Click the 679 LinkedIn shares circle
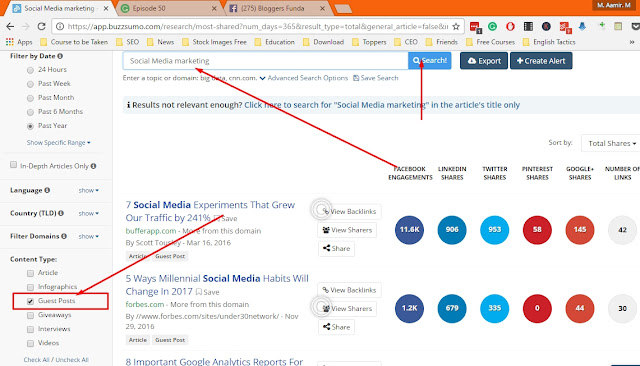Image resolution: width=640 pixels, height=366 pixels. [x=452, y=308]
